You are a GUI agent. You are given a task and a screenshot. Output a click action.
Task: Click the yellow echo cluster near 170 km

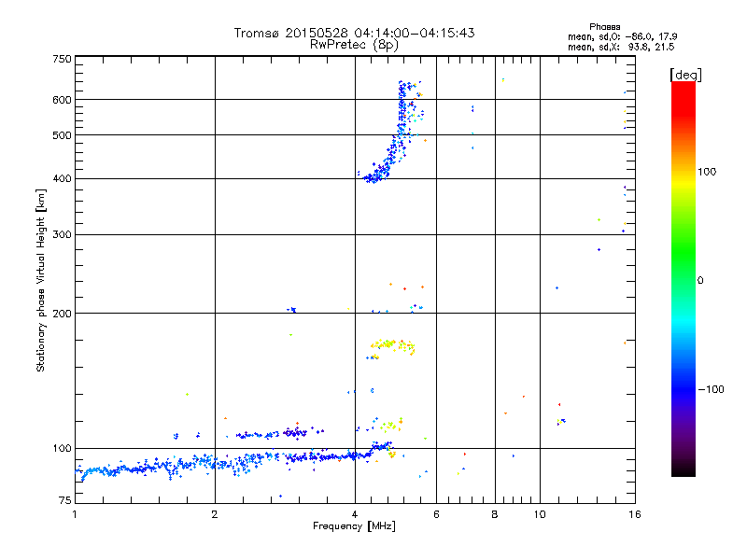point(391,346)
